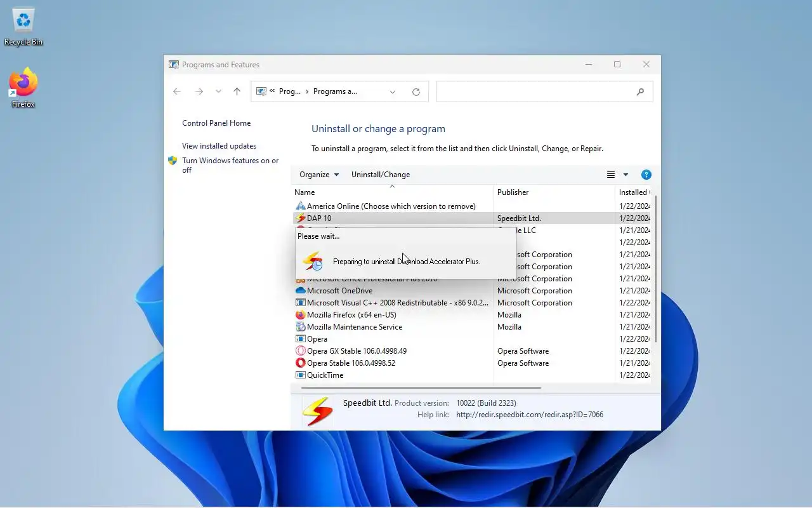Click the Visual C++ Redistributable icon
Screen dimensions: 812x508
[x=301, y=303]
